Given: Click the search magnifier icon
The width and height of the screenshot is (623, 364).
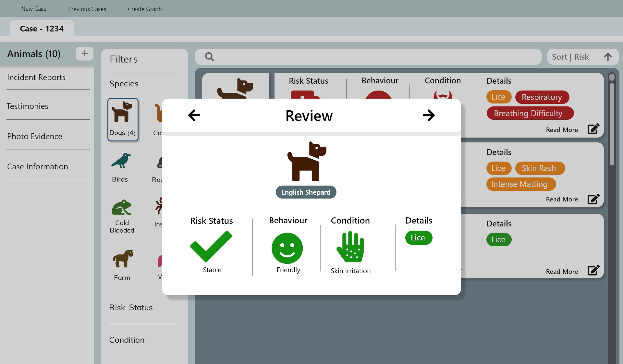Looking at the screenshot, I should [210, 57].
